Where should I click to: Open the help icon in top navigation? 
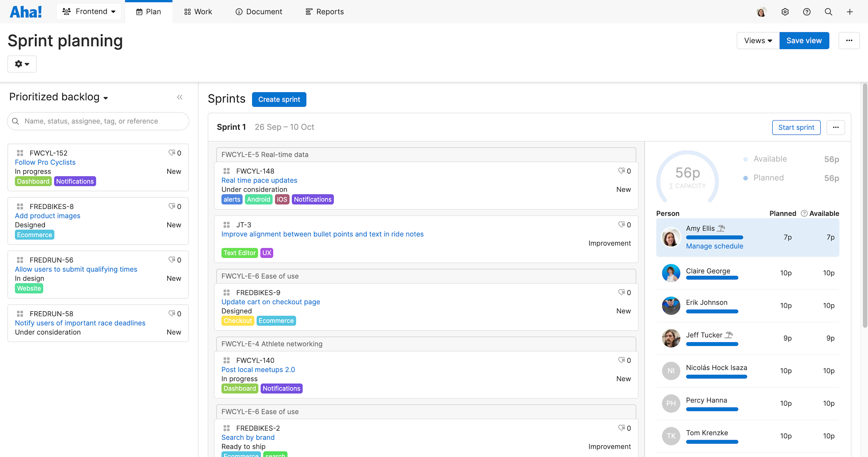[x=807, y=12]
